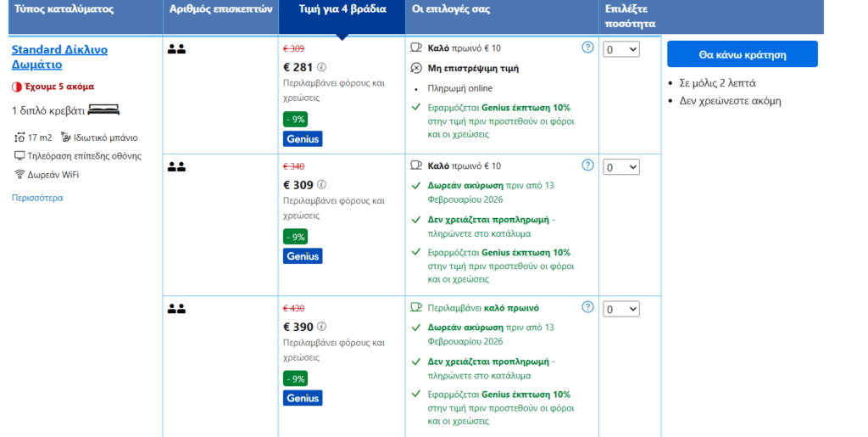This screenshot has width=868, height=437.
Task: Click info icon next to € 281 price
Action: (322, 67)
